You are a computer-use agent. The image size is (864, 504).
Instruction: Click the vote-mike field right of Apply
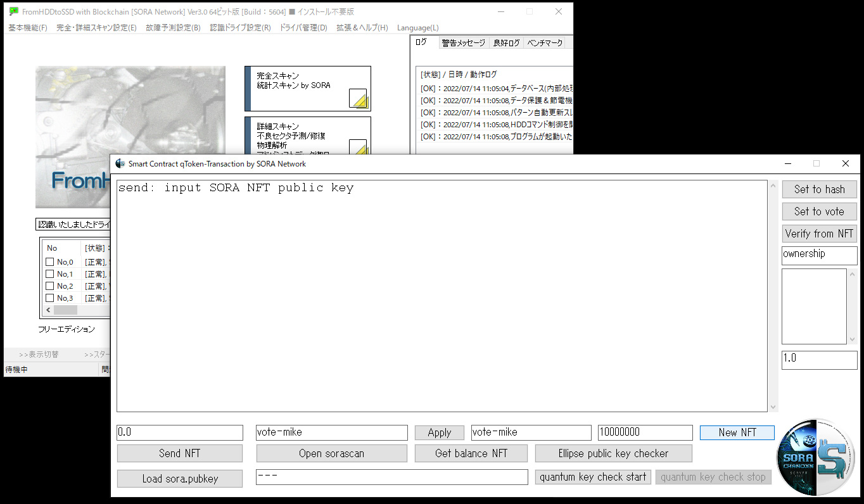pos(531,432)
